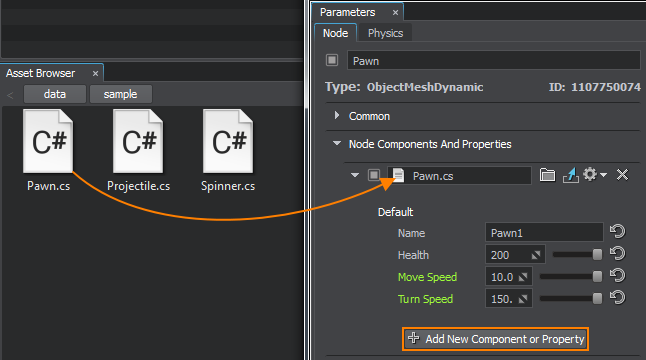The width and height of the screenshot is (646, 360).
Task: Click the Pawn1 name input field
Action: click(x=544, y=233)
